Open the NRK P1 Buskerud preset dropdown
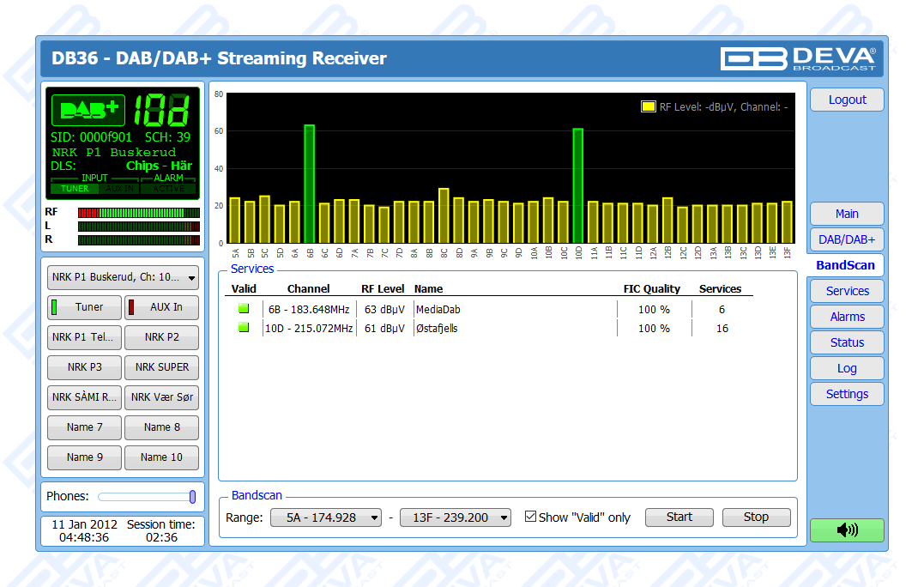The image size is (924, 587). (x=123, y=278)
